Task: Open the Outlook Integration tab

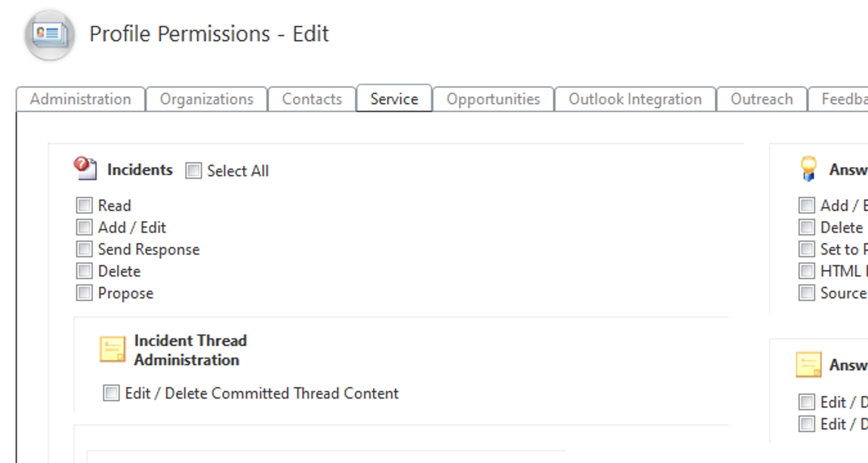Action: pos(635,99)
